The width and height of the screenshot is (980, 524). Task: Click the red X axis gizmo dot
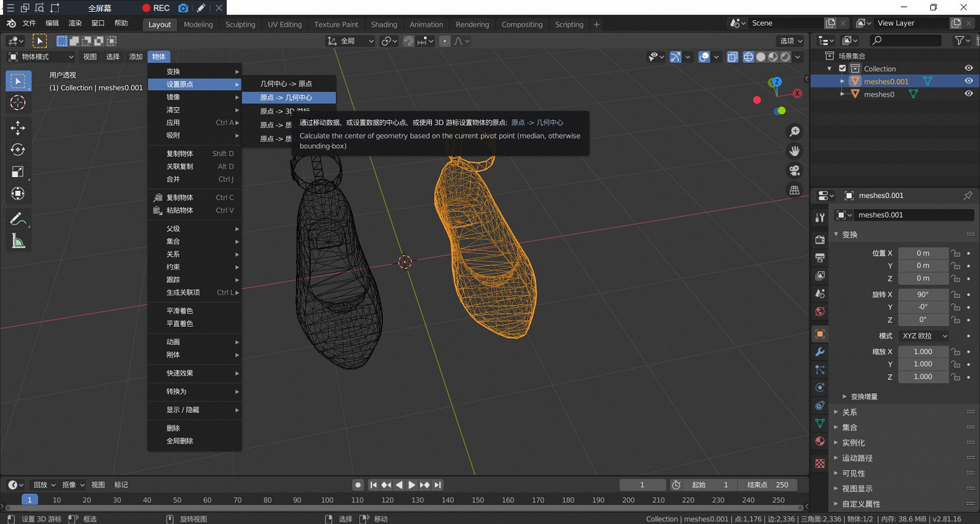[x=797, y=93]
